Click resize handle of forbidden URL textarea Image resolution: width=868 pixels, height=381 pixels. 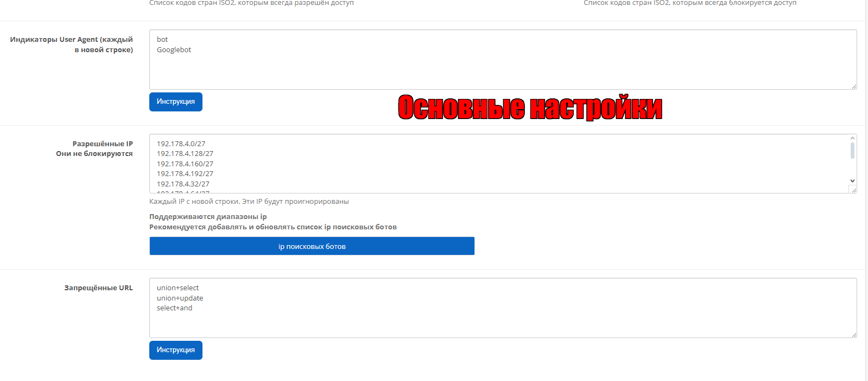853,334
